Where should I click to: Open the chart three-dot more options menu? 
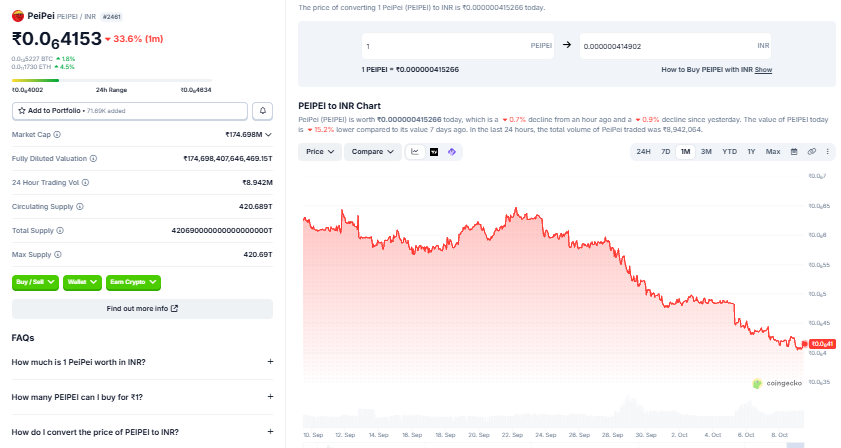pos(828,152)
